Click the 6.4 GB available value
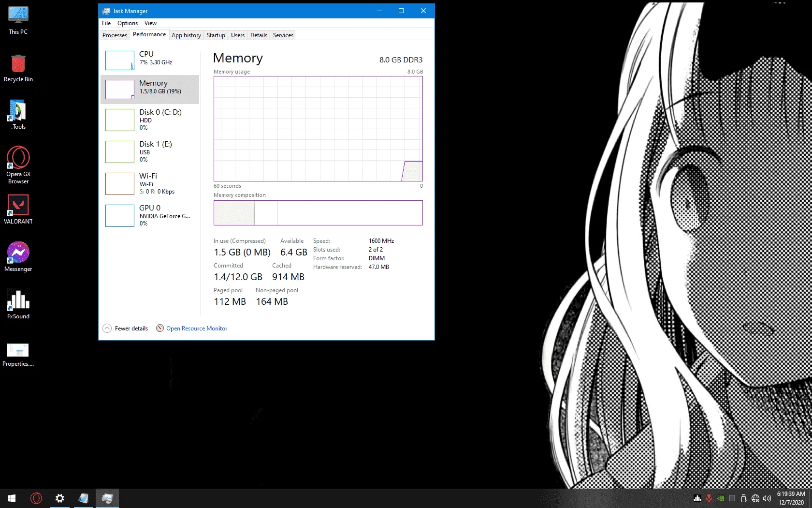Image resolution: width=812 pixels, height=508 pixels. (294, 252)
